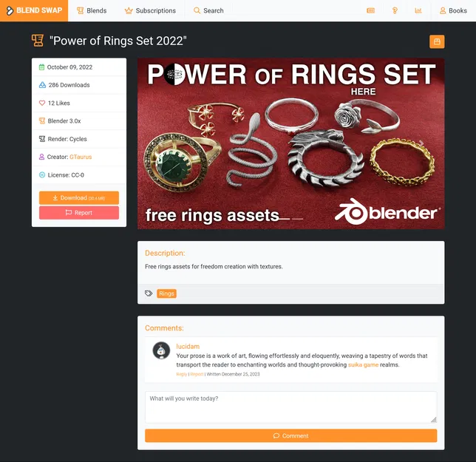The image size is (476, 462).
Task: Open the statistics chart icon
Action: [x=418, y=10]
